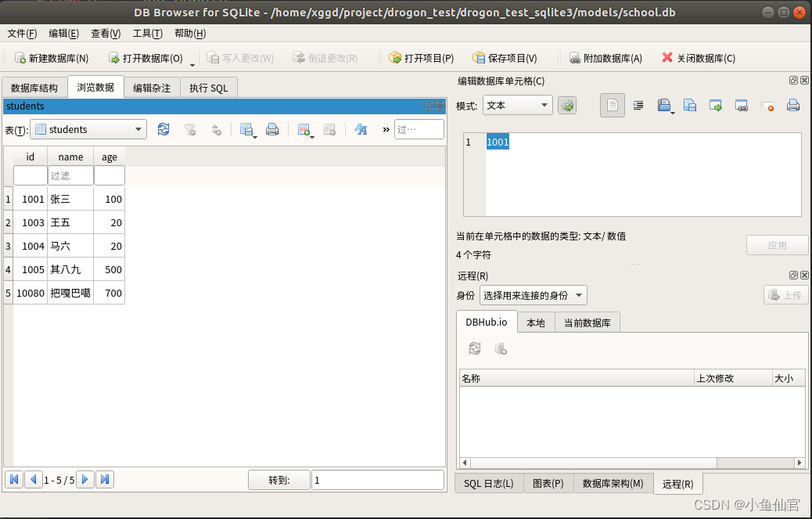Switch to the 数据库结构 tab
Image resolution: width=812 pixels, height=519 pixels.
coord(34,88)
